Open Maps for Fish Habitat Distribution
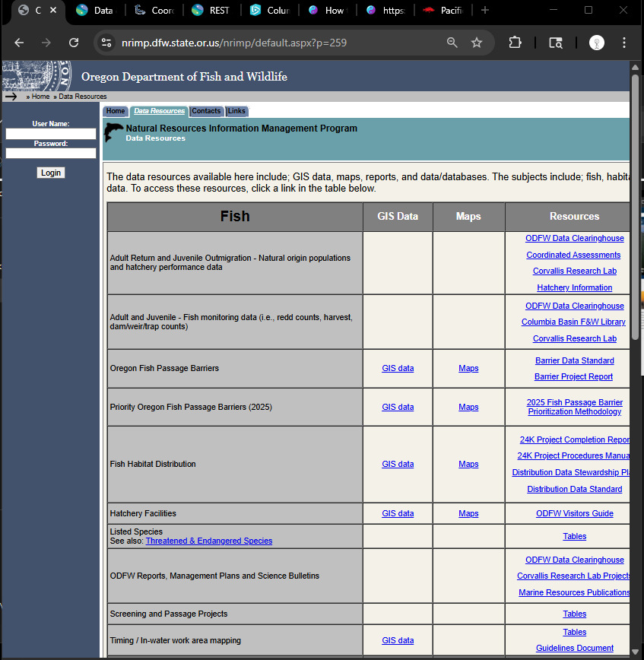This screenshot has height=660, width=644. click(x=468, y=464)
